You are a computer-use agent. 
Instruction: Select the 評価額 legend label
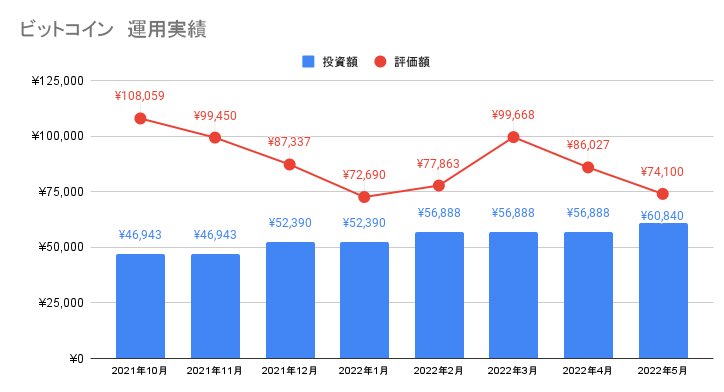[x=412, y=62]
